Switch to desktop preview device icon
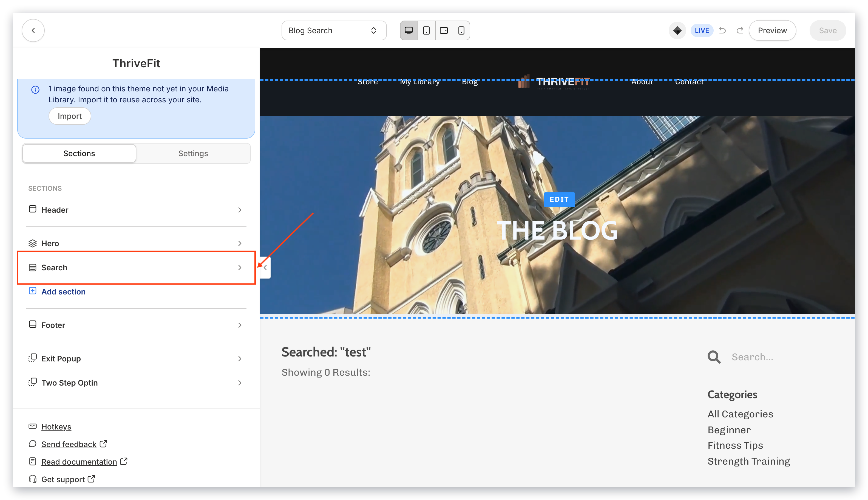Viewport: 868px width, 500px height. (409, 30)
